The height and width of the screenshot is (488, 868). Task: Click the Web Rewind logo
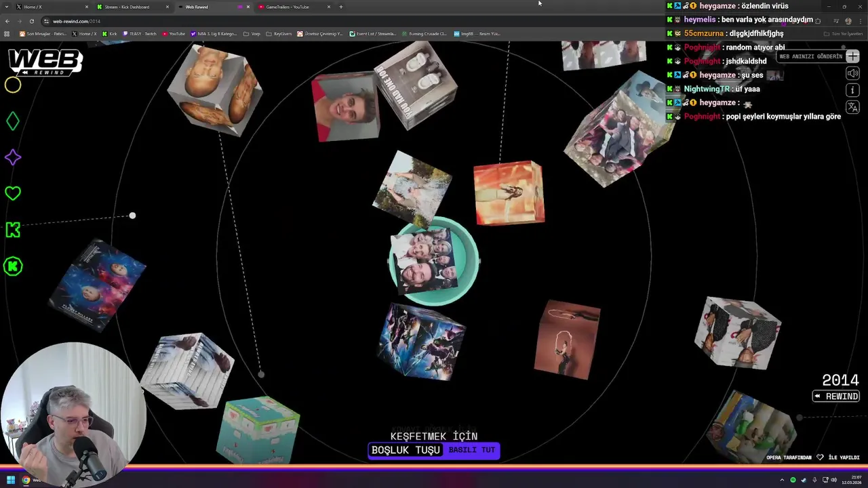[45, 62]
